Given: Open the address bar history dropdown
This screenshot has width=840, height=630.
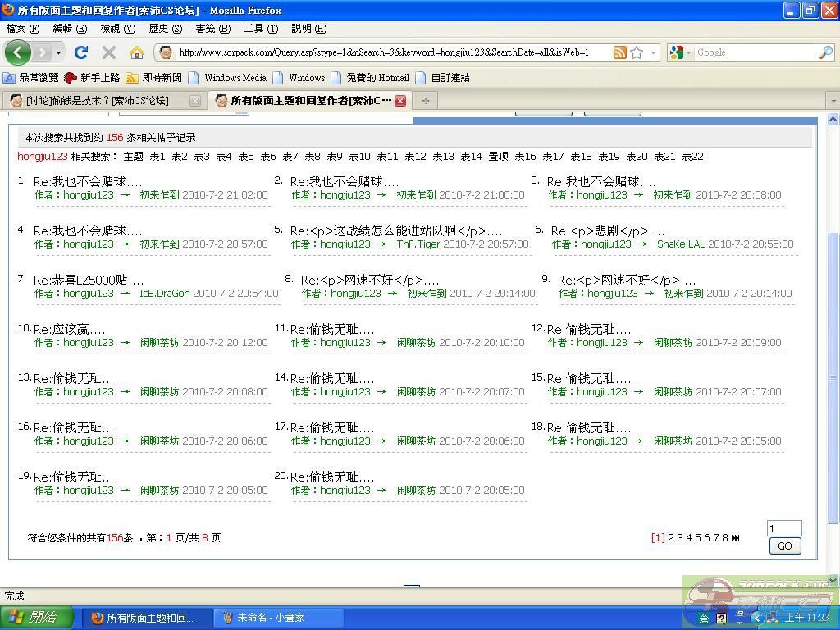Looking at the screenshot, I should 654,52.
